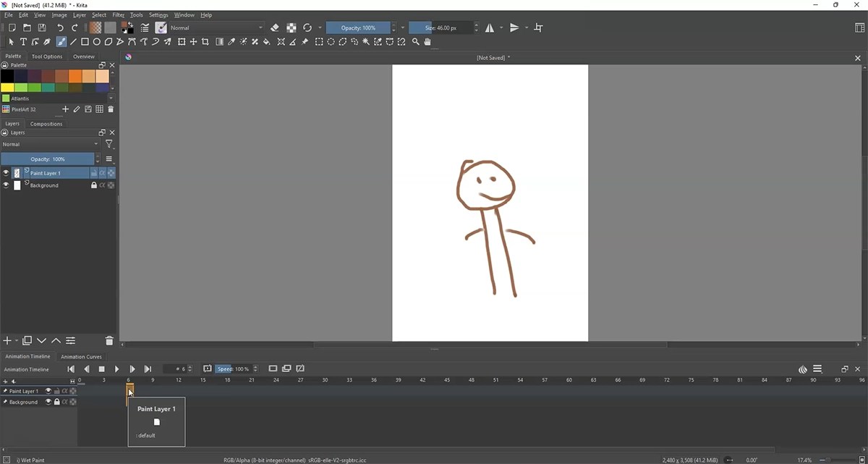Open the toolbar Normal blending dropdown
The height and width of the screenshot is (464, 868).
coord(217,28)
